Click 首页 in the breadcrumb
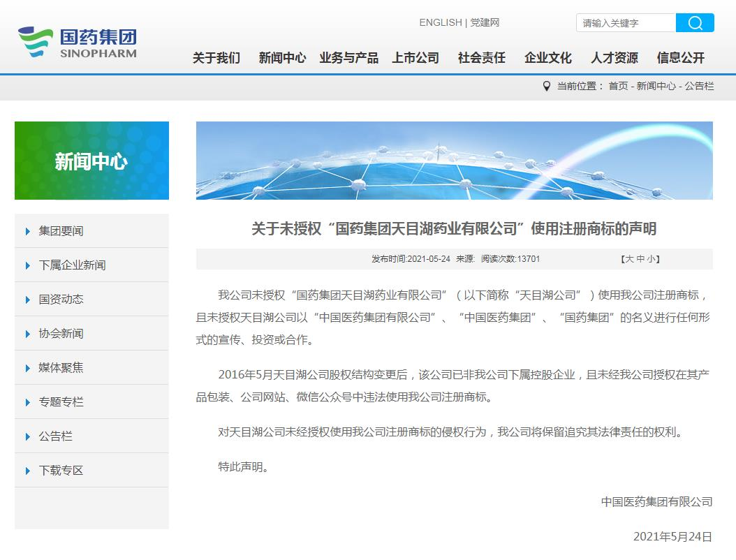The height and width of the screenshot is (560, 736). pos(618,86)
